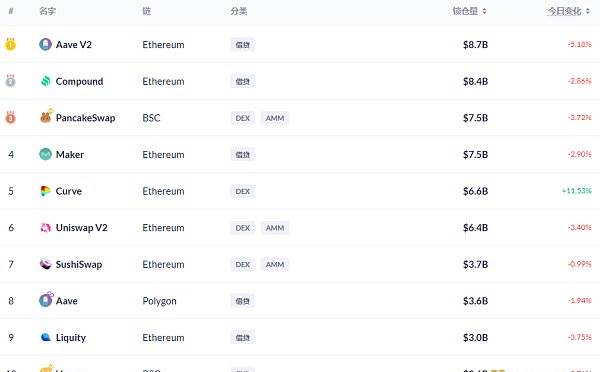The width and height of the screenshot is (600, 372).
Task: Click the SushiSwap logo icon
Action: 46,264
